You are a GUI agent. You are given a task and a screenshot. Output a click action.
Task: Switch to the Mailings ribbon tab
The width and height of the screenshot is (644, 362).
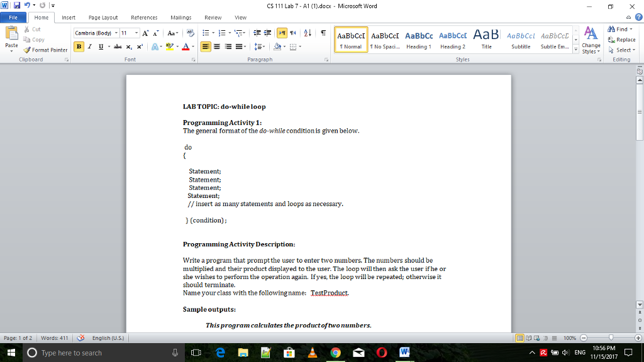pos(180,18)
